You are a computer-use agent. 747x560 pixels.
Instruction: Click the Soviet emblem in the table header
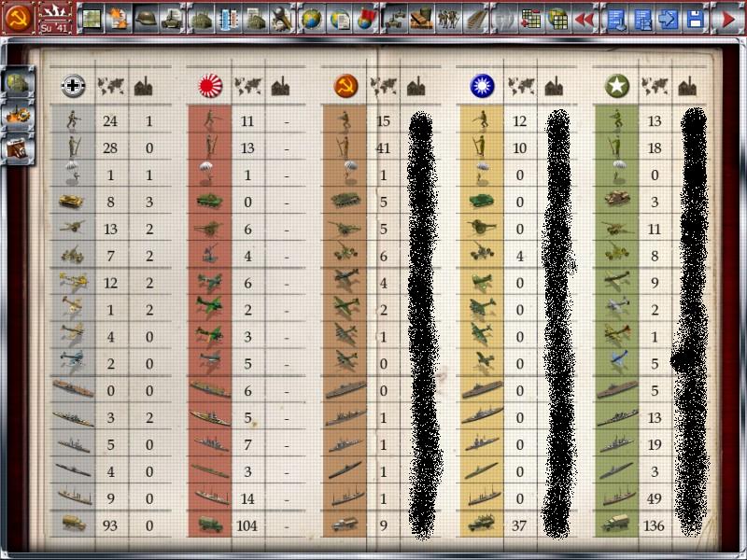pyautogui.click(x=345, y=86)
